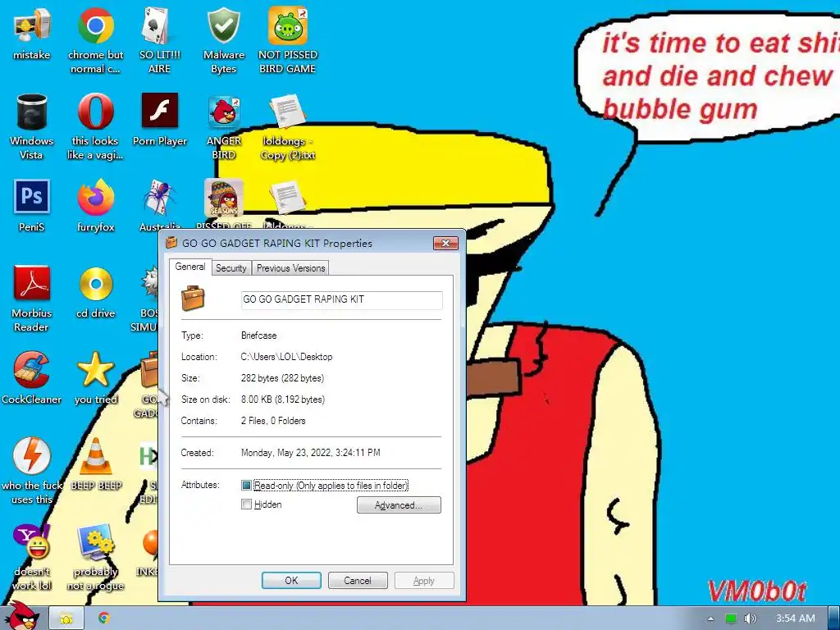Open the Advanced... attributes button
The width and height of the screenshot is (840, 630).
[x=399, y=505]
